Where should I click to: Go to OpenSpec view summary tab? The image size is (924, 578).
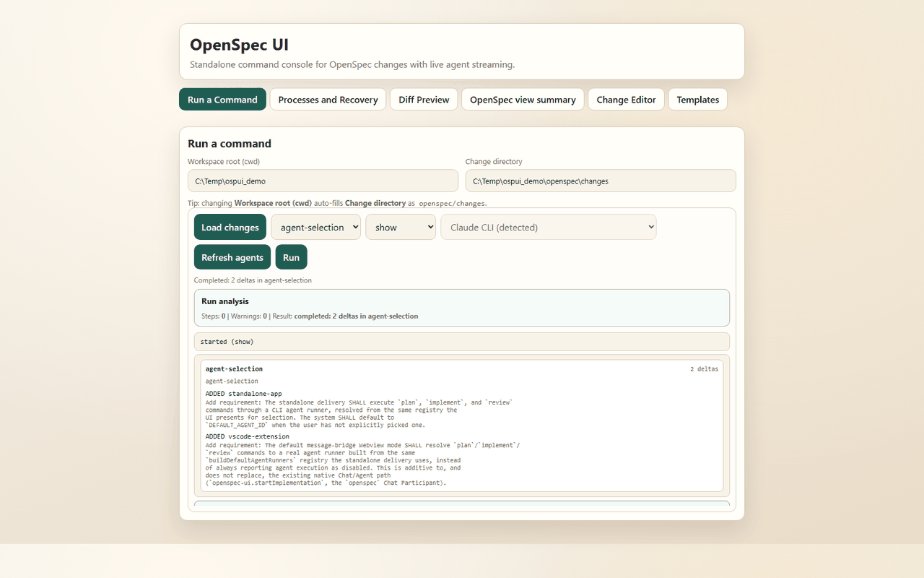pyautogui.click(x=523, y=100)
